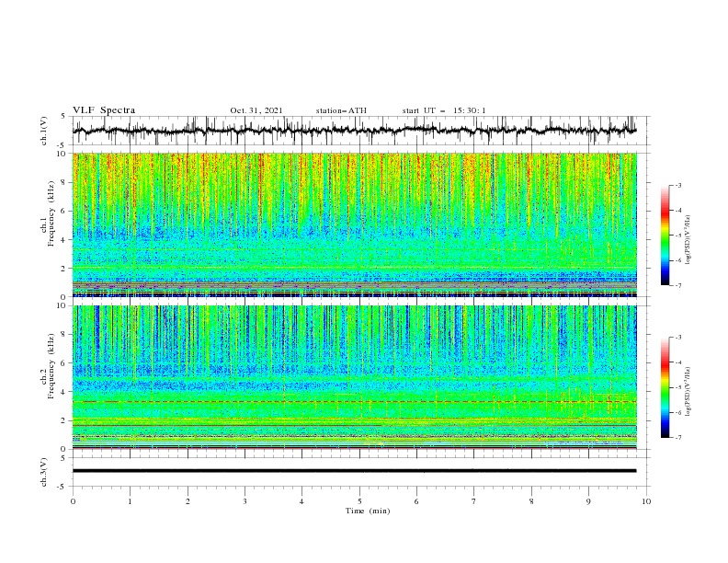Click the ch.1 colorbar 'log(PSD)(V²/Hz)' label
The width and height of the screenshot is (728, 563).
pyautogui.click(x=688, y=240)
